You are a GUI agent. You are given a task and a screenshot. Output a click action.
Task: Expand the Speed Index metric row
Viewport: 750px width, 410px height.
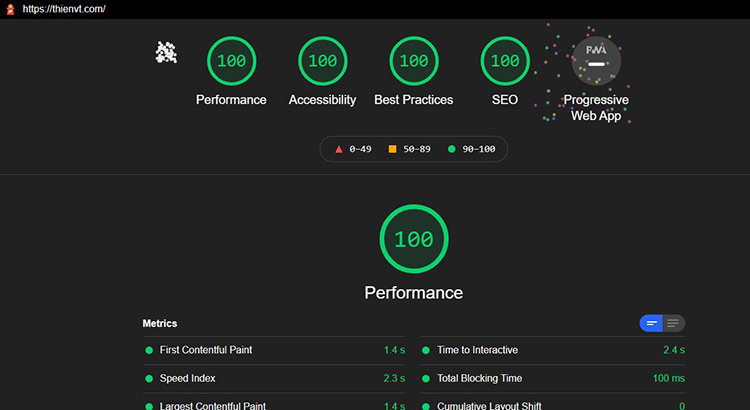point(187,379)
